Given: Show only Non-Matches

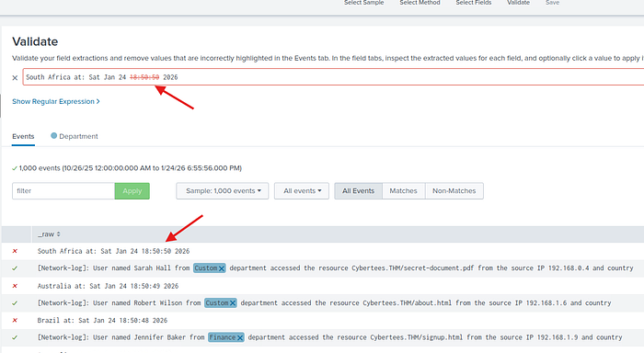Looking at the screenshot, I should coord(454,191).
